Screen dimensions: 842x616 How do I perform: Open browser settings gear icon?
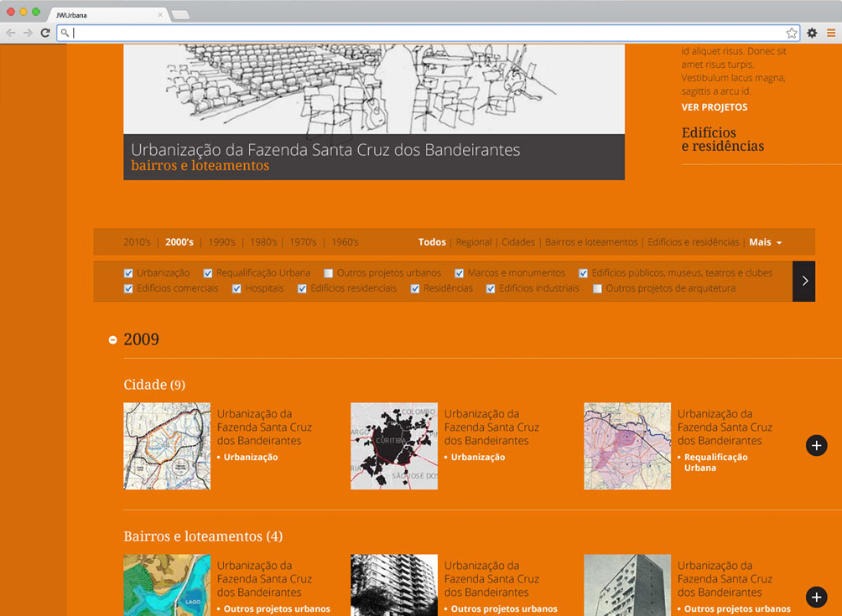coord(812,33)
